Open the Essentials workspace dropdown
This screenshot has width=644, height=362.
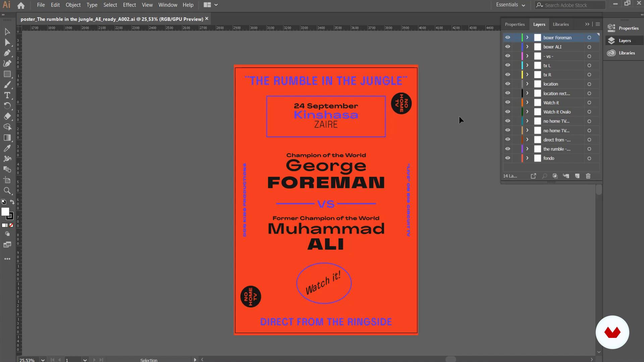511,5
